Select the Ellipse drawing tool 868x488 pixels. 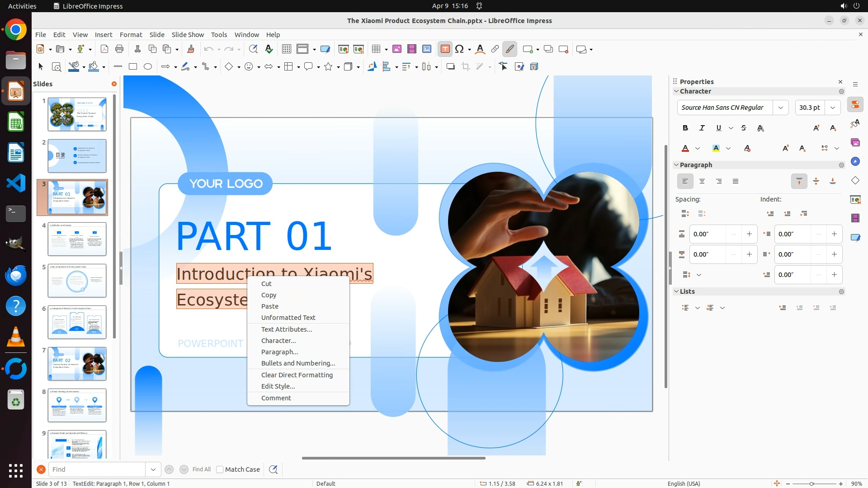point(148,67)
